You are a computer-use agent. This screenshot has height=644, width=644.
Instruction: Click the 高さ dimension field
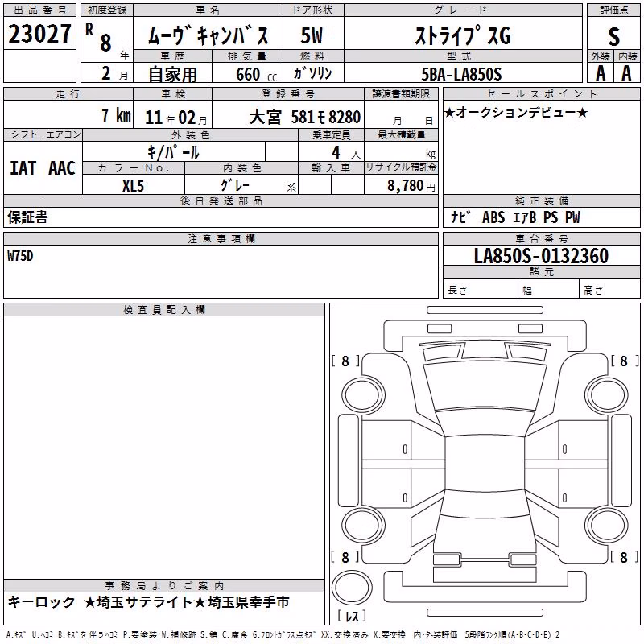(610, 288)
